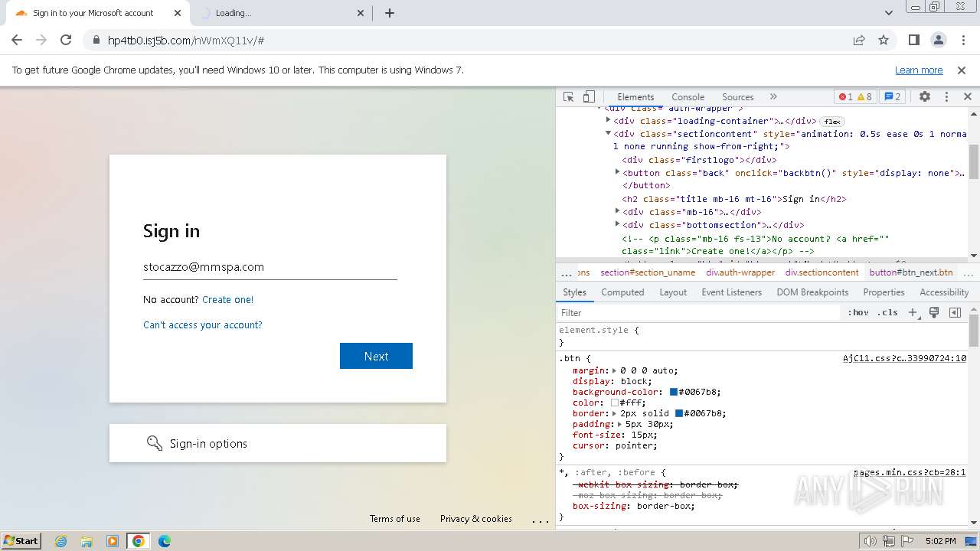Open the Computed styles tab
This screenshot has height=551, width=980.
click(622, 292)
